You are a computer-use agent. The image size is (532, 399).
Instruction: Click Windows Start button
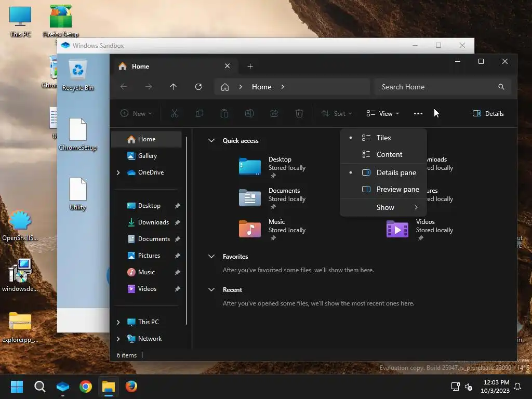(17, 387)
